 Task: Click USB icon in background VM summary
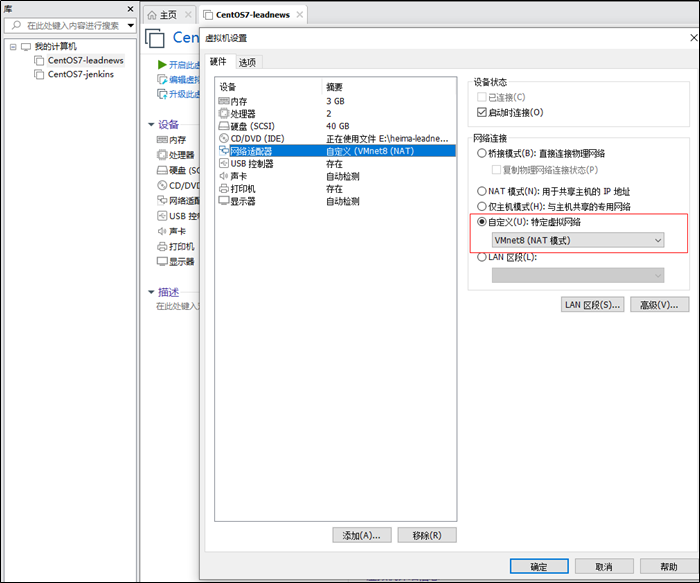[x=162, y=216]
